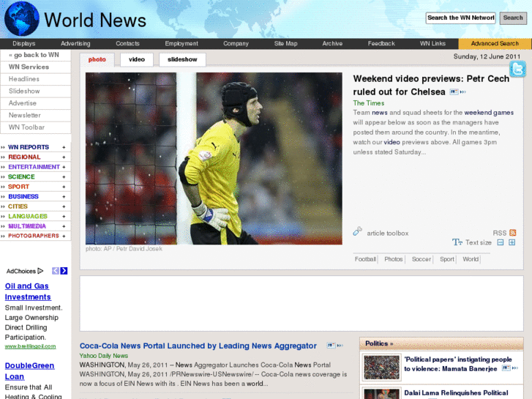
Task: Expand REGIONAL section plus sign
Action: click(64, 157)
